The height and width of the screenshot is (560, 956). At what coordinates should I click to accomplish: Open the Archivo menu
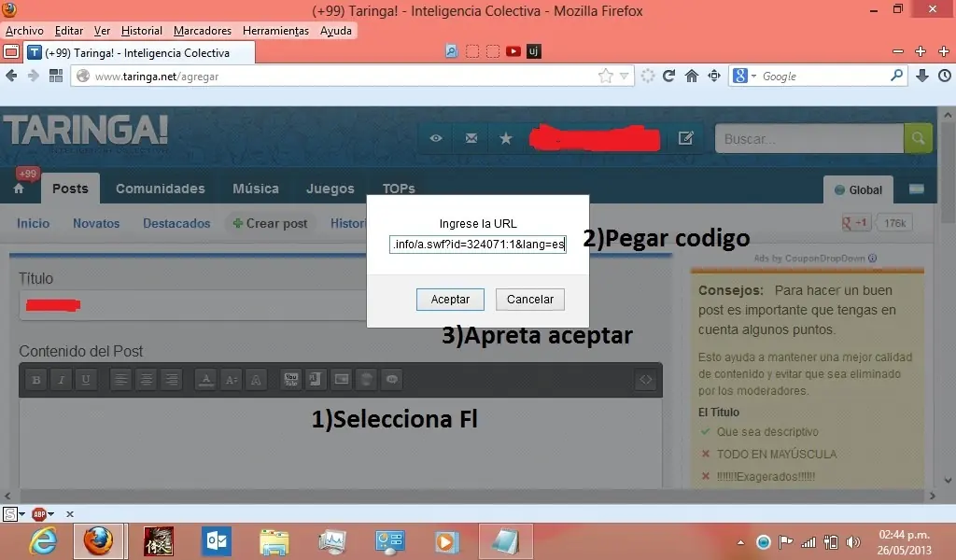pos(24,31)
